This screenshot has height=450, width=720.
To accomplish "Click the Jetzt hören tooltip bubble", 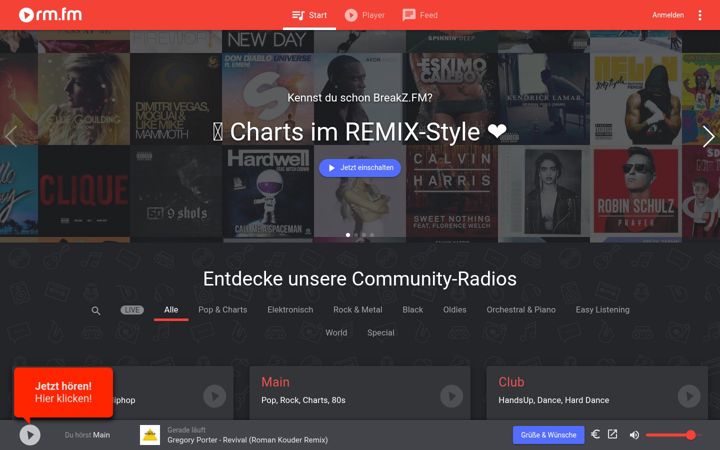I will point(63,392).
